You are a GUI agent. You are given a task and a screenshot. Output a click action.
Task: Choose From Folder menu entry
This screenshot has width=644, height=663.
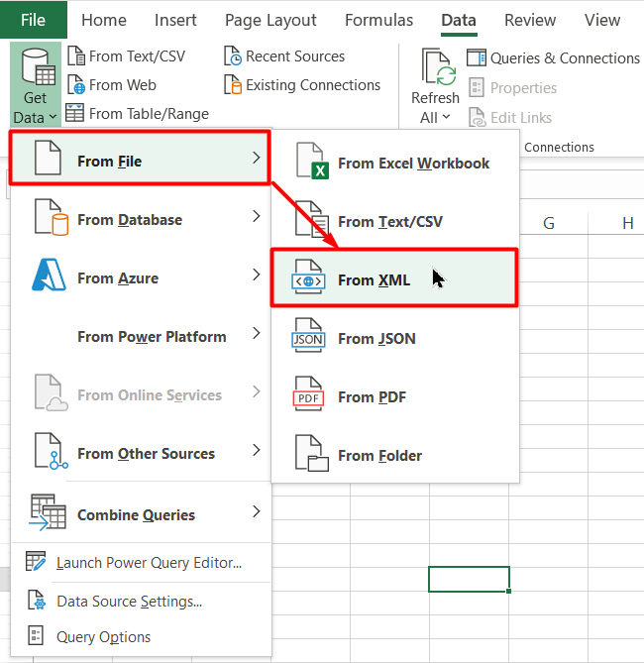[x=395, y=456]
